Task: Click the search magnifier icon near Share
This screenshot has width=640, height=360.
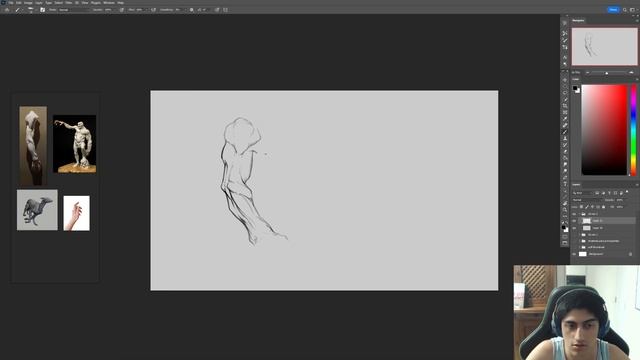Action: tap(625, 10)
